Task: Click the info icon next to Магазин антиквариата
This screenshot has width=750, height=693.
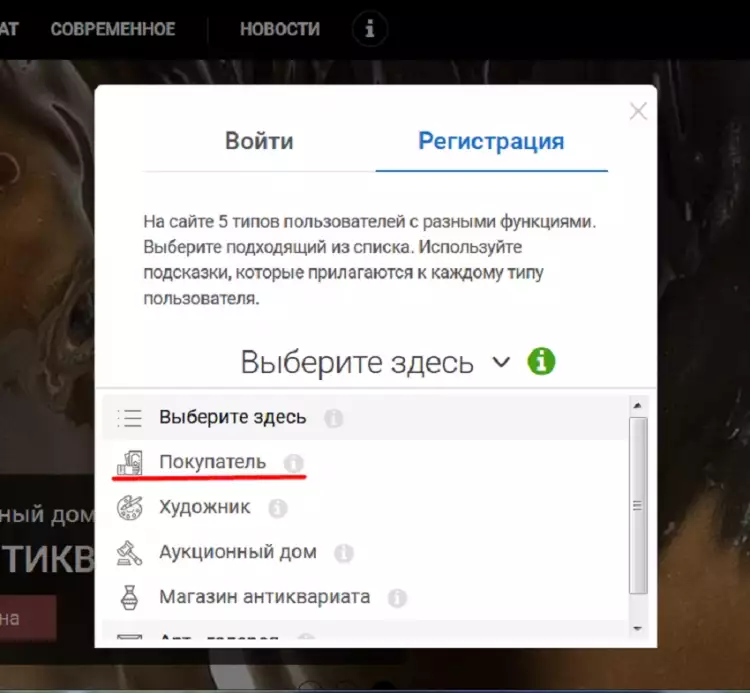Action: coord(397,598)
